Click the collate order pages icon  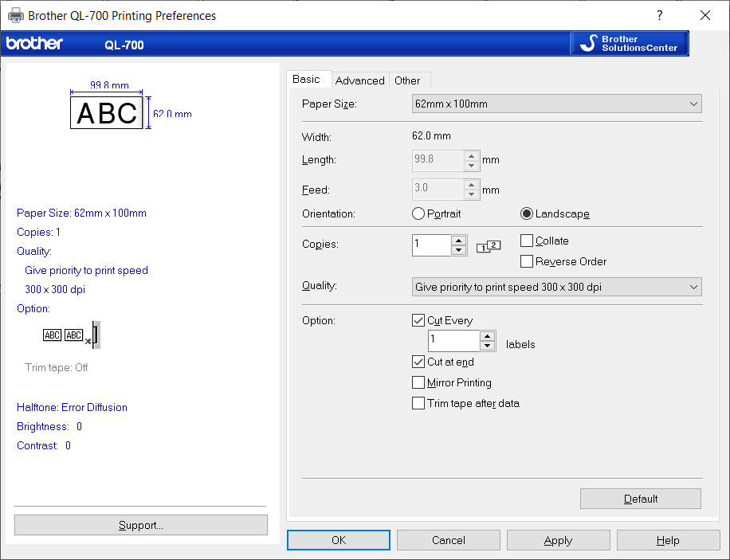tap(489, 246)
